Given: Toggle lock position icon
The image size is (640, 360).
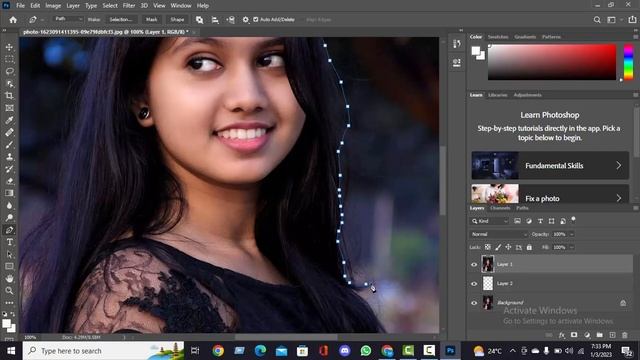Looking at the screenshot, I should (508, 247).
